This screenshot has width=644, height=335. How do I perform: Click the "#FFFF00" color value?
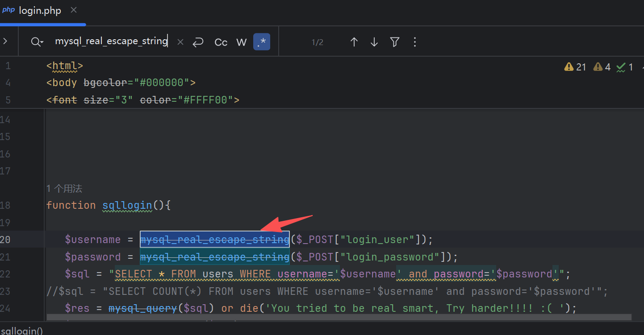pyautogui.click(x=206, y=100)
